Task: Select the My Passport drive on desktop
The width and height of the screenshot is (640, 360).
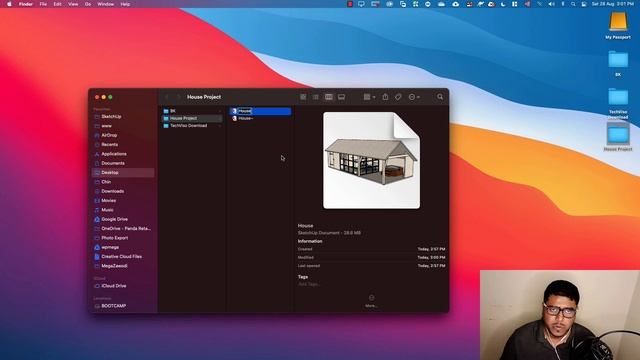Action: click(x=618, y=26)
